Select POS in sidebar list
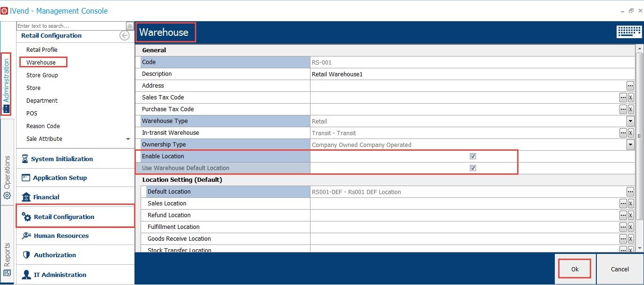The width and height of the screenshot is (644, 285). tap(32, 114)
